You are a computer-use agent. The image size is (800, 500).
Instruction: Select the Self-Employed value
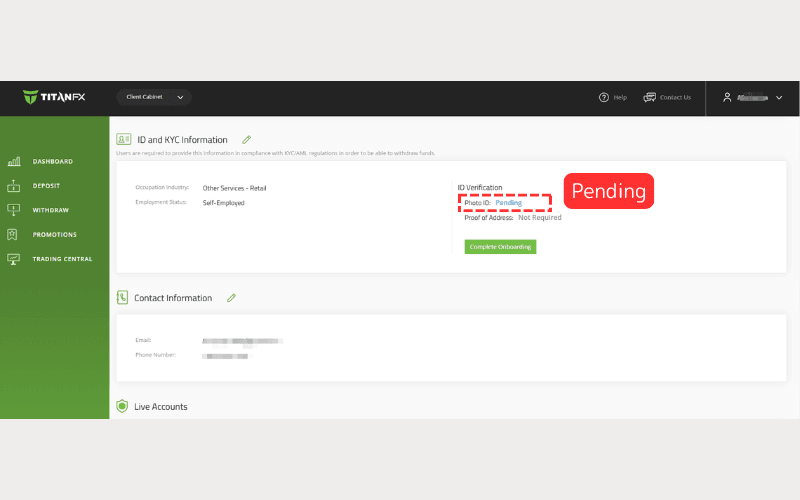tap(223, 203)
